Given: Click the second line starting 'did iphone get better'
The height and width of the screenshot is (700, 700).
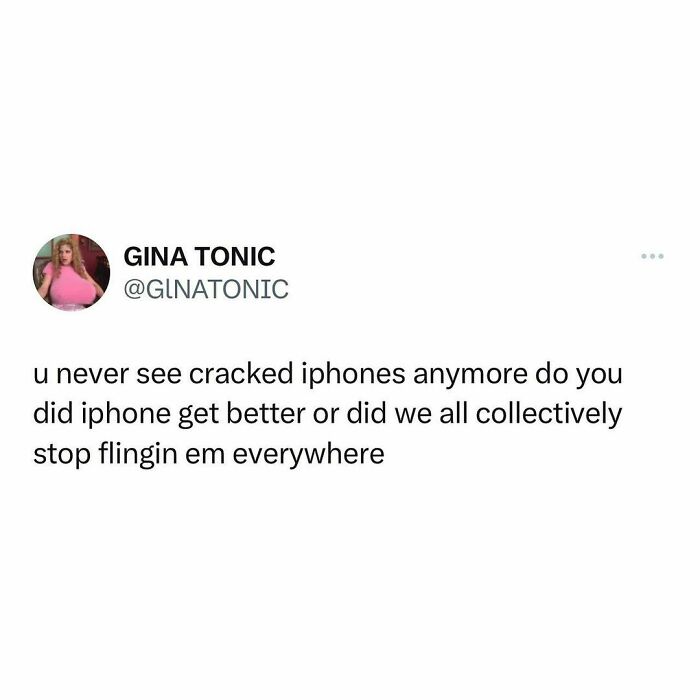Looking at the screenshot, I should (327, 414).
